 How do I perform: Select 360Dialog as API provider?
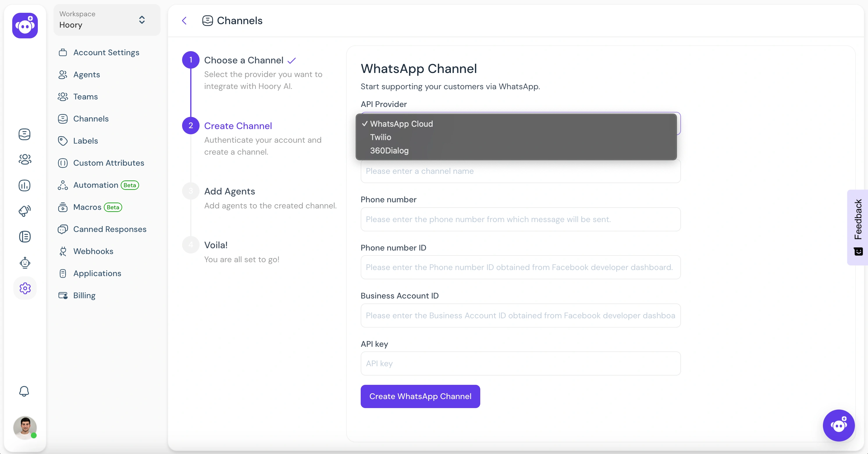click(516, 151)
